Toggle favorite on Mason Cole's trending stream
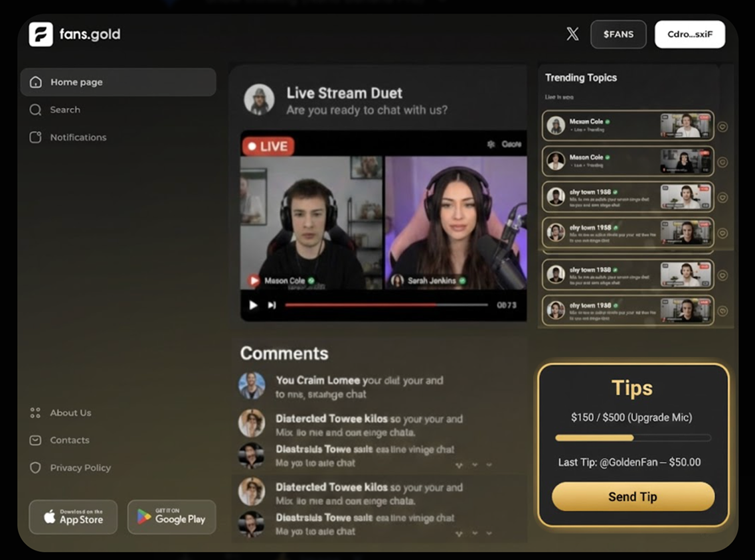This screenshot has width=755, height=560. pos(722,161)
